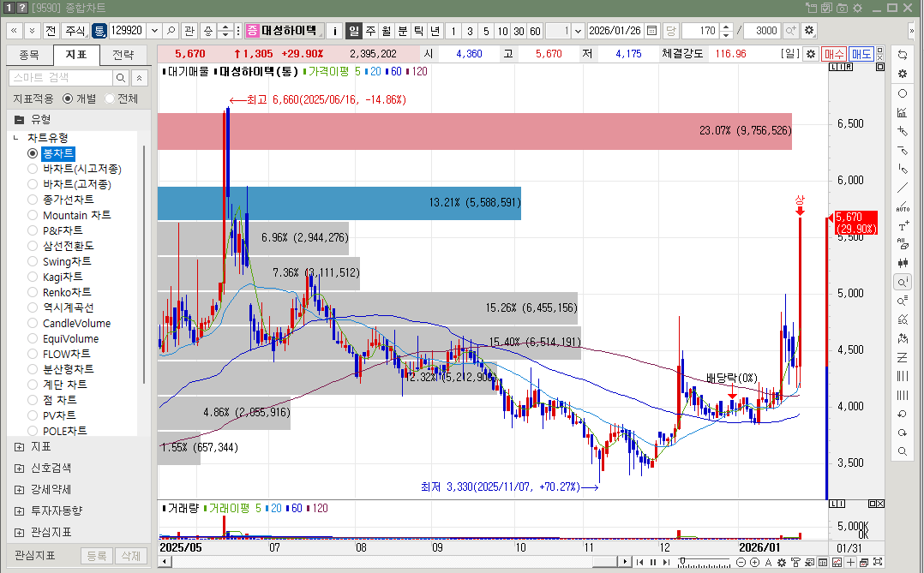Click the zoom-plus magnifier next to 3000 field
The height and width of the screenshot is (573, 924).
(790, 31)
